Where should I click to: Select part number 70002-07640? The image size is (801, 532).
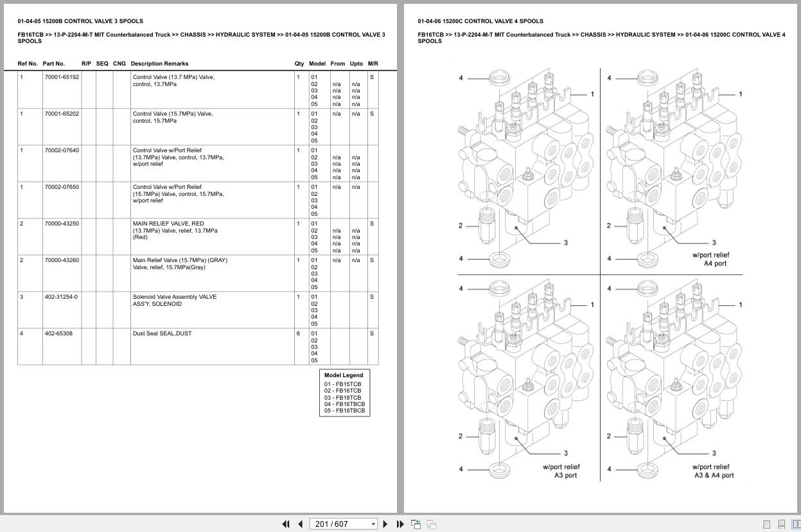[62, 150]
